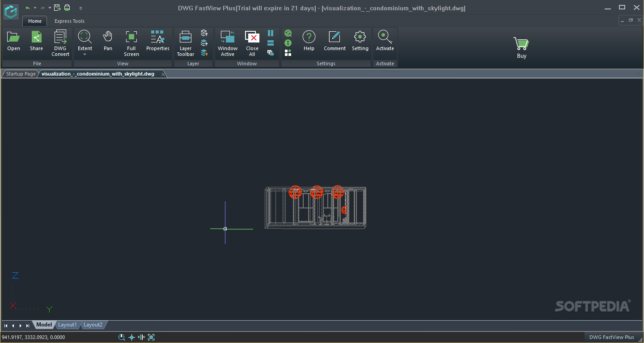This screenshot has height=343, width=644.
Task: Open the application logo menu
Action: coord(11,12)
